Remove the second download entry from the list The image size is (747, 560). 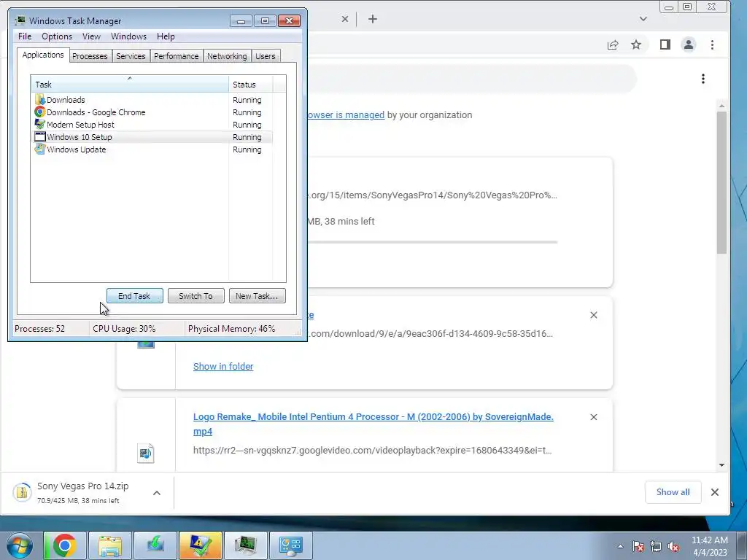point(594,315)
